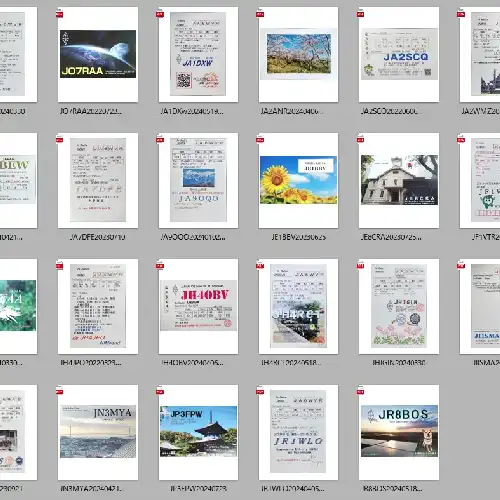Click the PDF badge on JR8BOS thumbnail
Image resolution: width=500 pixels, height=500 pixels.
360,392
